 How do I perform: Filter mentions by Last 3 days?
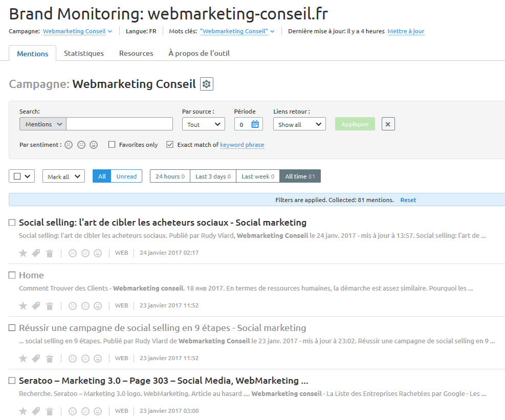(x=213, y=176)
